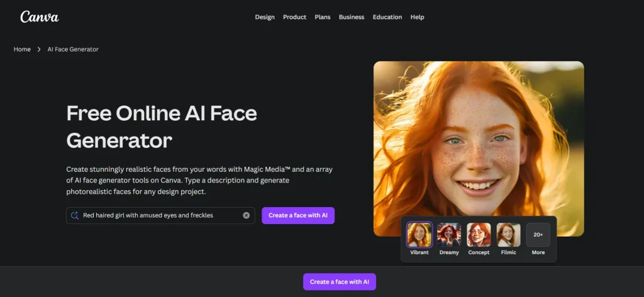The image size is (644, 297).
Task: Select the Filmic style thumbnail
Action: click(x=508, y=235)
